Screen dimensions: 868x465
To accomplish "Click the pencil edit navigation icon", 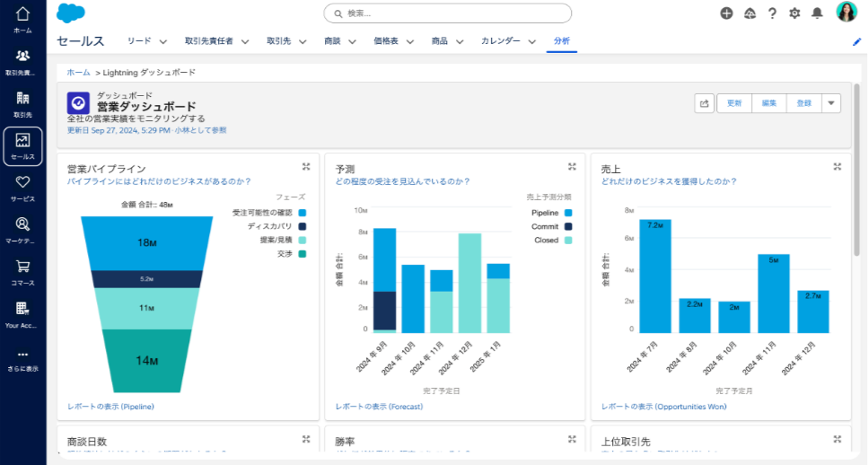I will coord(856,42).
